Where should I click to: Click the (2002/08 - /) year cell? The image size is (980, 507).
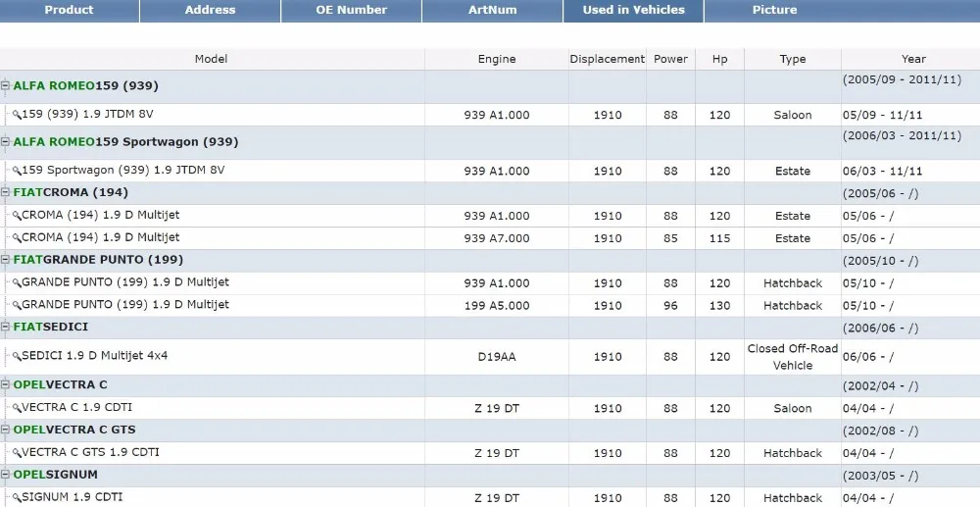(x=881, y=431)
